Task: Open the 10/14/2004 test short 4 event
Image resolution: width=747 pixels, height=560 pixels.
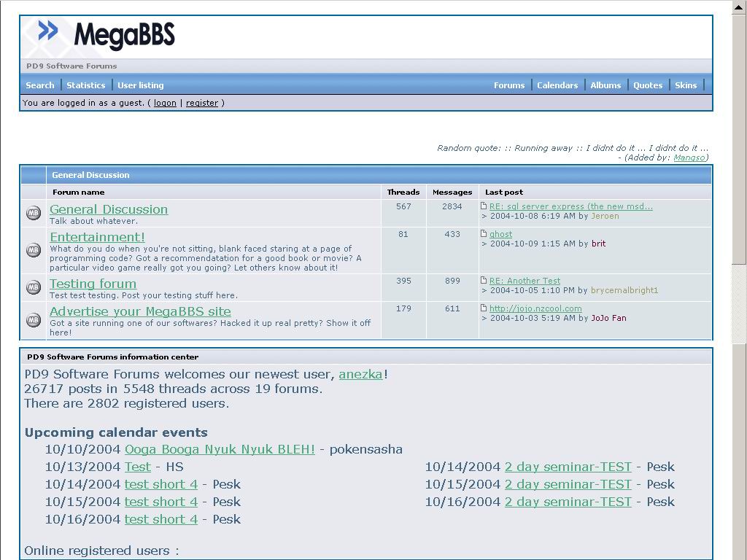Action: coord(161,484)
